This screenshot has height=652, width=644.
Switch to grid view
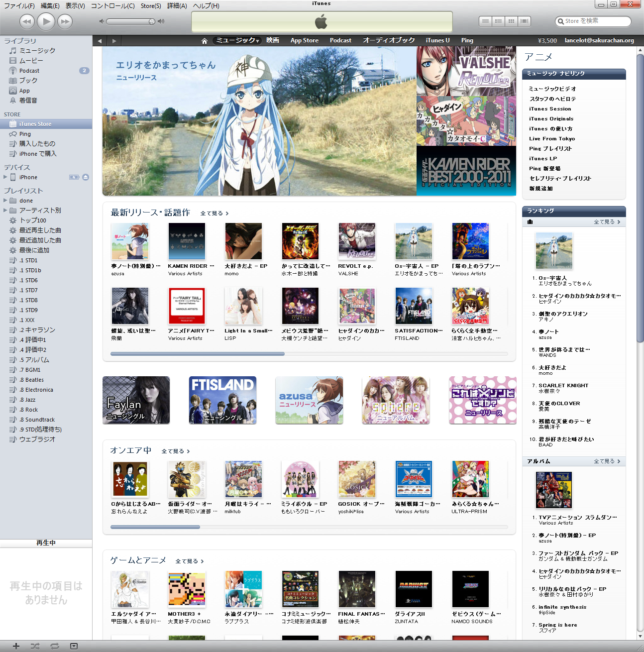pos(511,21)
